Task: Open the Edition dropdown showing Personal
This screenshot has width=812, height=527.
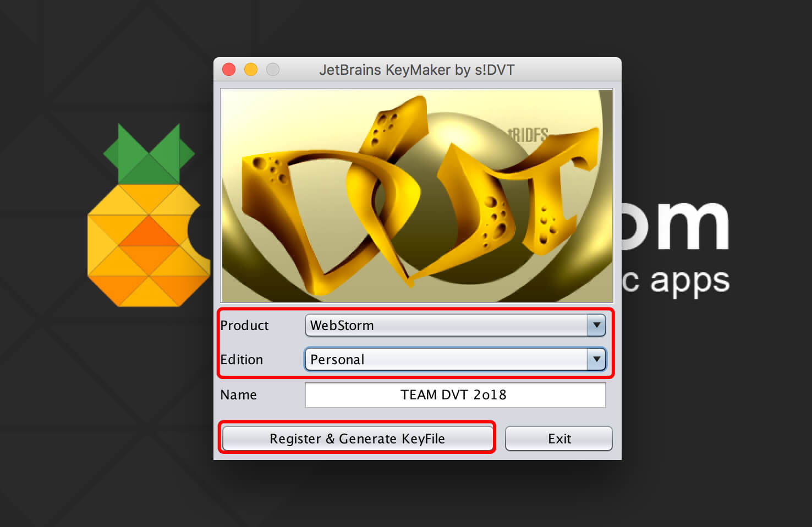Action: coord(456,359)
